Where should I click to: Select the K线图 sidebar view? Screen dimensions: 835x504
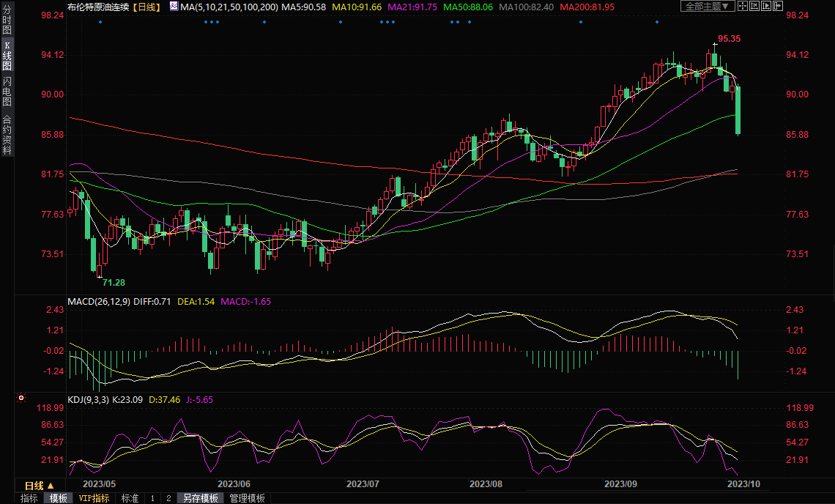(7, 55)
